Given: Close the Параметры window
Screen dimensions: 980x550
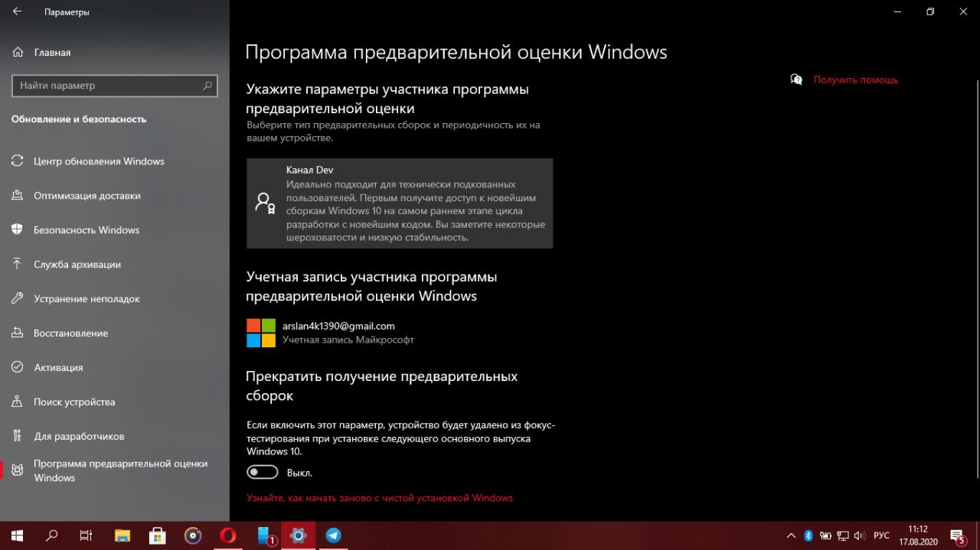Looking at the screenshot, I should tap(963, 11).
